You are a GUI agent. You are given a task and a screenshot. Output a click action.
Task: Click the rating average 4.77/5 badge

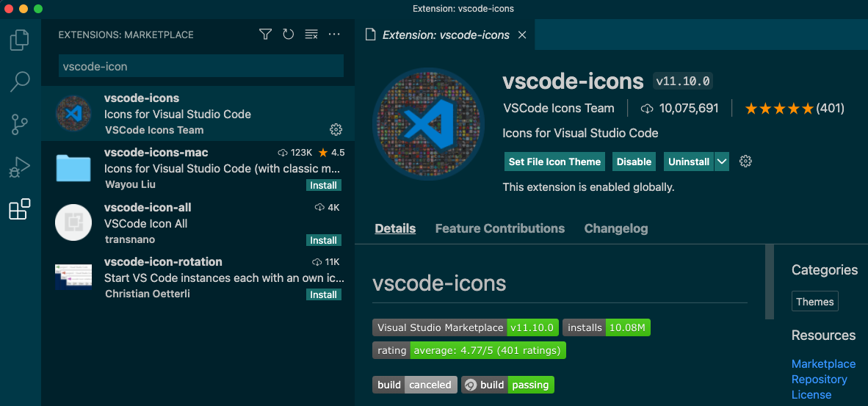tap(469, 350)
